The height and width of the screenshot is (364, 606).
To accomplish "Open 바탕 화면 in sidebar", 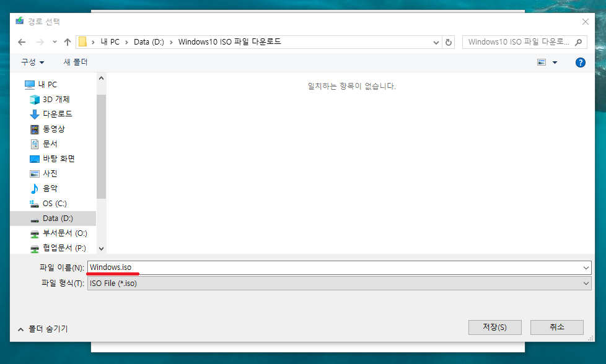I will (x=59, y=158).
